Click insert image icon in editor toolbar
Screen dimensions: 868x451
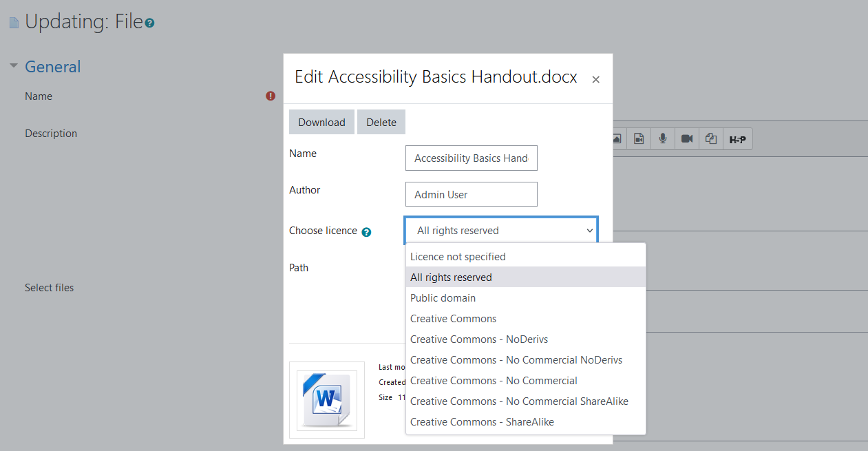click(x=617, y=139)
